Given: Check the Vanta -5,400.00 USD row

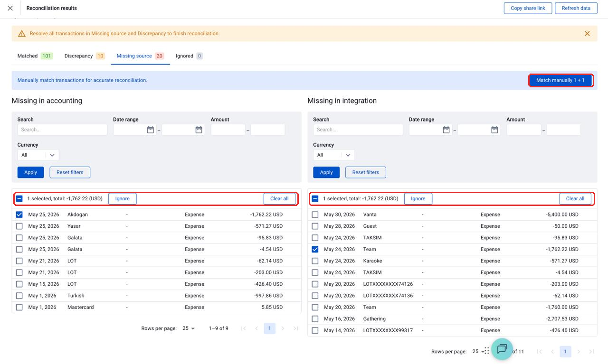Looking at the screenshot, I should [x=315, y=215].
